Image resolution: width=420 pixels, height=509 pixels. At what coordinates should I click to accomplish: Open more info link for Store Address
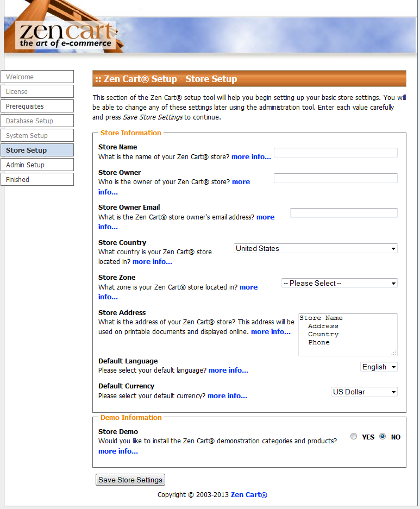(271, 332)
